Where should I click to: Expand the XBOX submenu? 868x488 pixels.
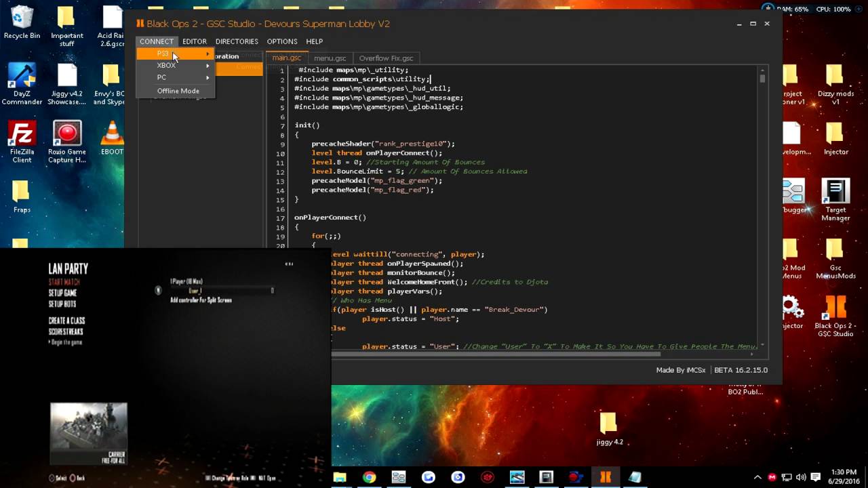point(176,65)
